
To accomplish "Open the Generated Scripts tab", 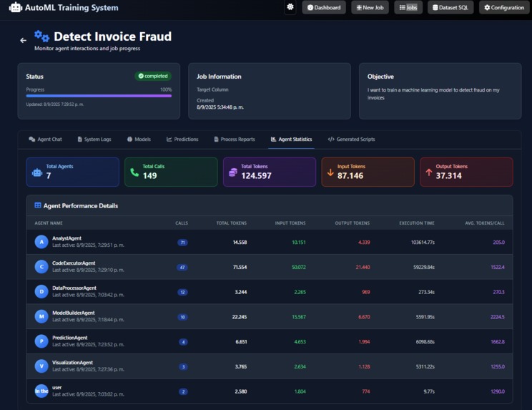I will click(352, 139).
